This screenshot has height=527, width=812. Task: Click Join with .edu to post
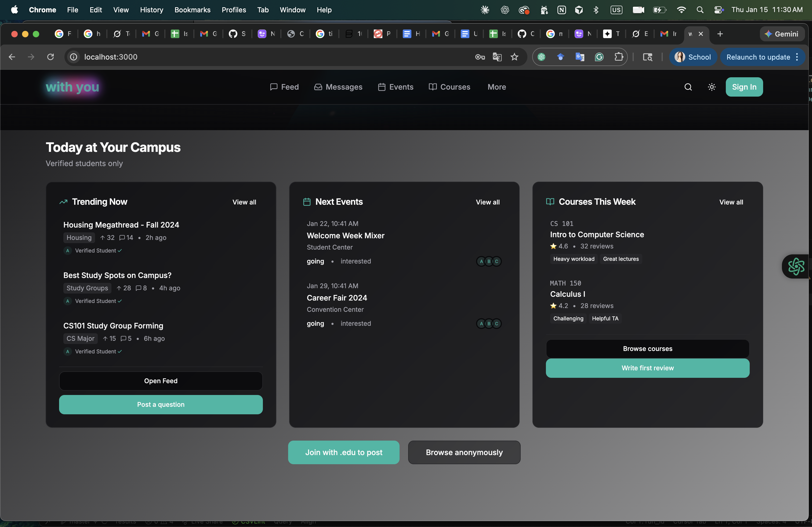click(x=343, y=452)
